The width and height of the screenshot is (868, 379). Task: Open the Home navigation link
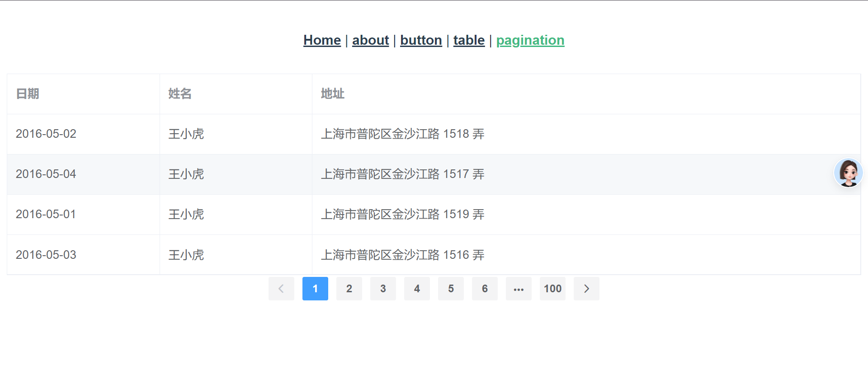[x=322, y=40]
